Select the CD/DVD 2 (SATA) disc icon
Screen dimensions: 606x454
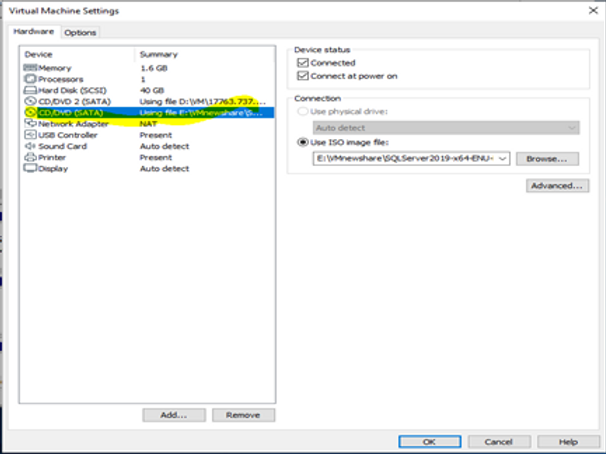coord(30,101)
